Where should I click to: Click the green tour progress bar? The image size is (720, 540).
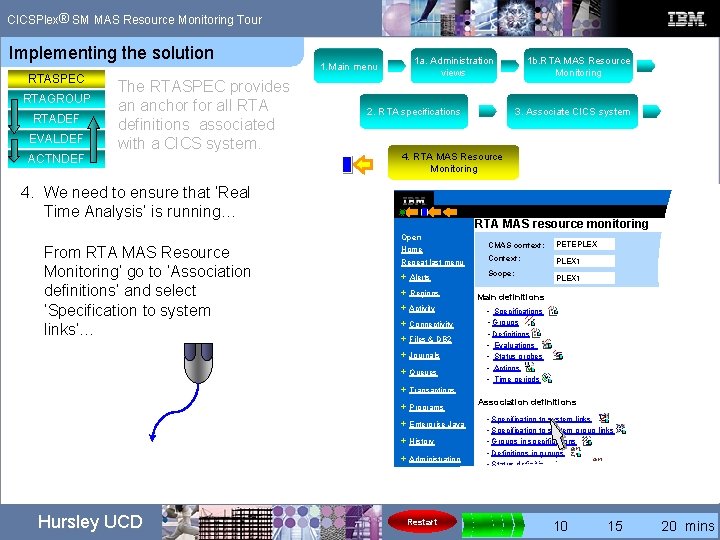click(492, 523)
